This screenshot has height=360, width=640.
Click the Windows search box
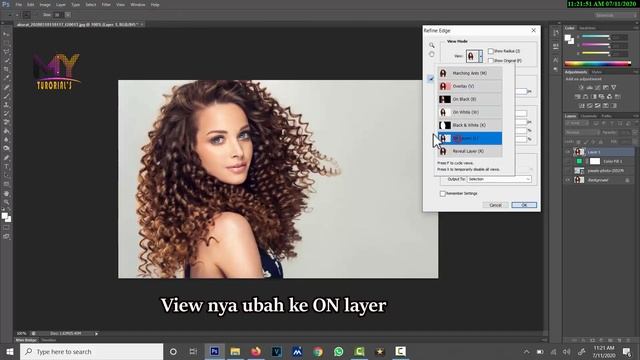(x=91, y=351)
